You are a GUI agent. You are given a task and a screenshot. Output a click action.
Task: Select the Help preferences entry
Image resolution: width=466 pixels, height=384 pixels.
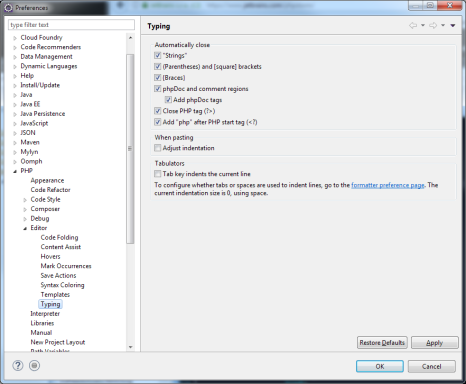click(27, 75)
